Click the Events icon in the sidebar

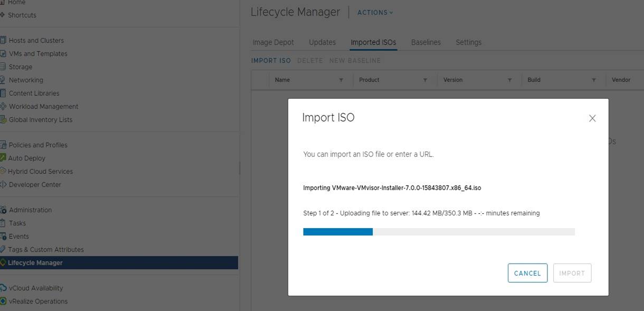click(x=3, y=236)
